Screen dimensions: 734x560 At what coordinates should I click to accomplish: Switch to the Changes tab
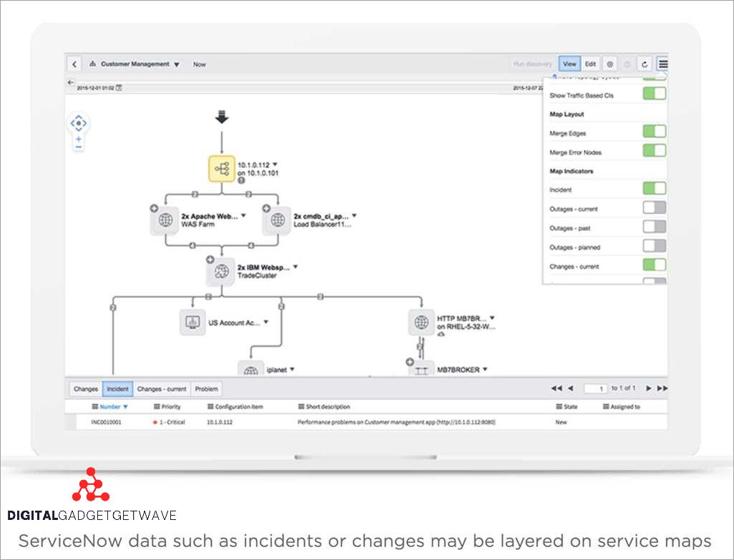pyautogui.click(x=86, y=389)
